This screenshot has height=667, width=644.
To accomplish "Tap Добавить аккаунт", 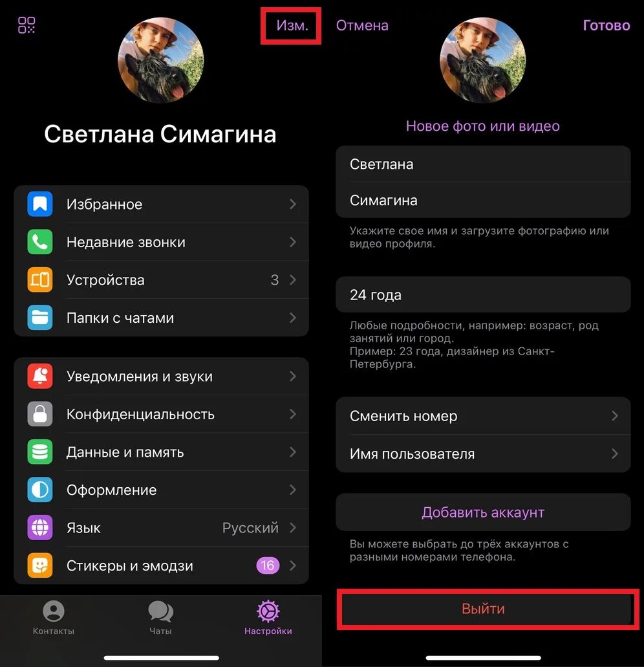I will (x=483, y=512).
